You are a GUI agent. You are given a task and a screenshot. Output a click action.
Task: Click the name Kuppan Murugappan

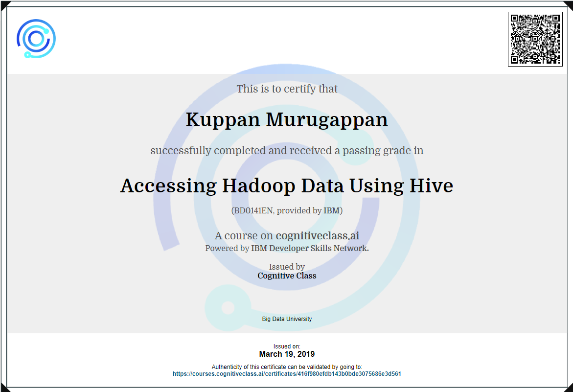click(x=287, y=120)
